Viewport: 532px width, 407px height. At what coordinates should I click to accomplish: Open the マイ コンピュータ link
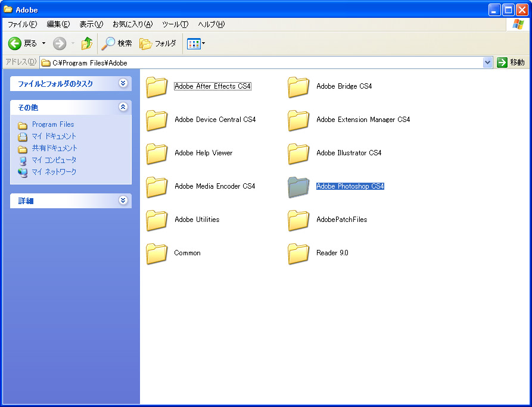pos(54,160)
